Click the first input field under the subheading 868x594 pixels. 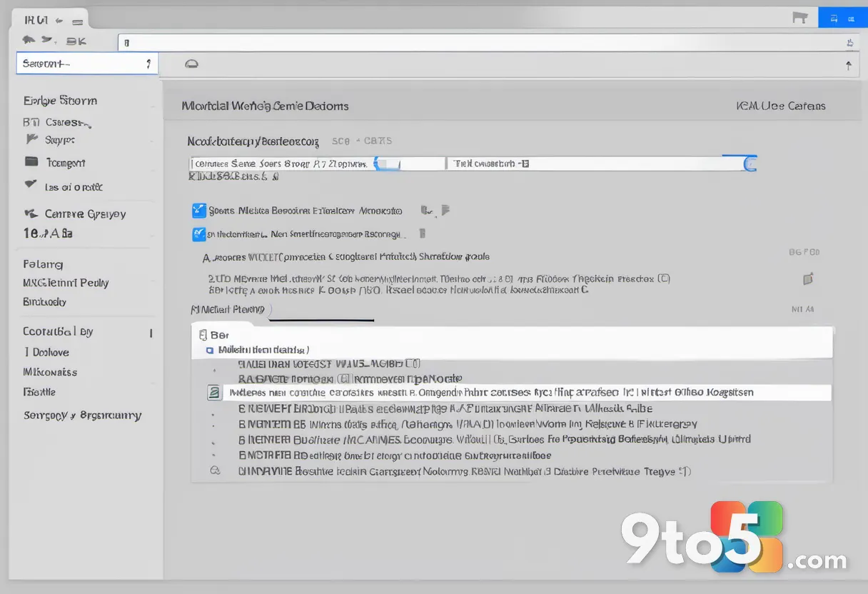pyautogui.click(x=318, y=163)
